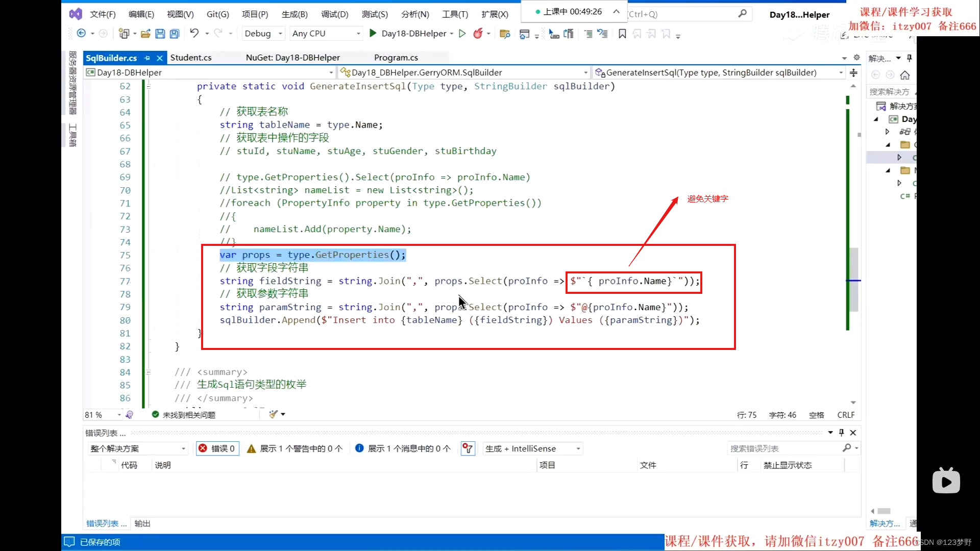This screenshot has width=980, height=551.
Task: Switch to the Output (输出) panel tab
Action: pos(142,523)
